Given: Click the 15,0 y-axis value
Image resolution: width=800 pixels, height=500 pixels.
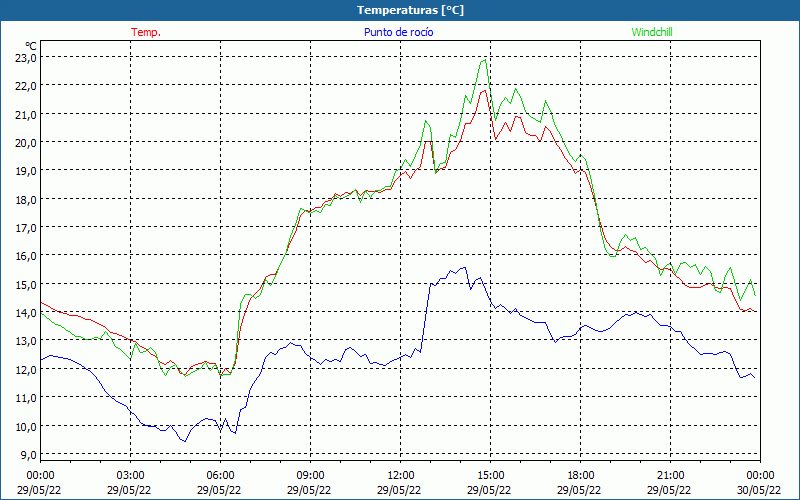Looking at the screenshot, I should click(x=26, y=285).
